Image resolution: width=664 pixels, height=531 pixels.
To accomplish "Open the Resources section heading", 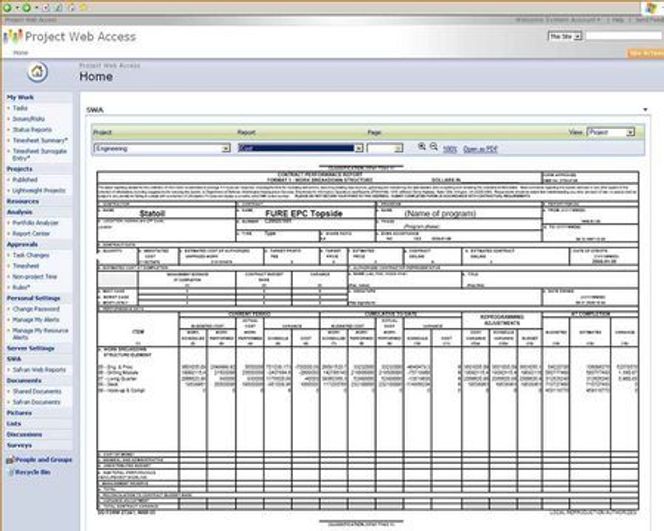I will click(x=22, y=201).
